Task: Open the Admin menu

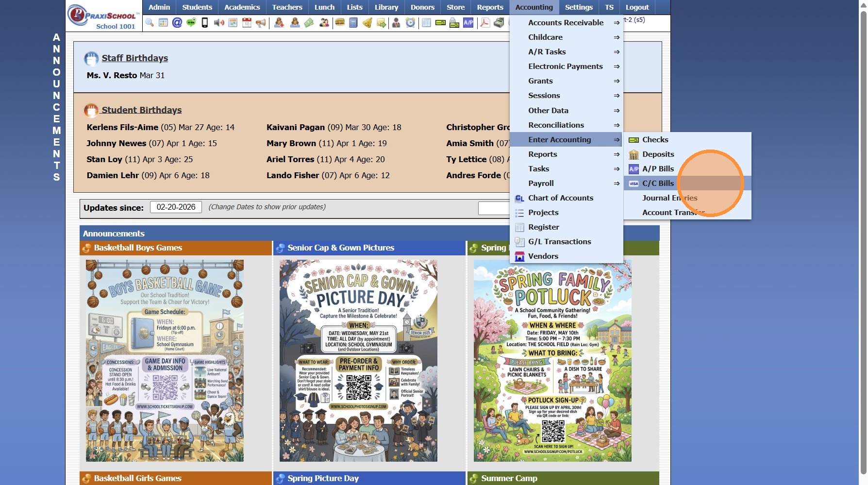Action: (159, 7)
